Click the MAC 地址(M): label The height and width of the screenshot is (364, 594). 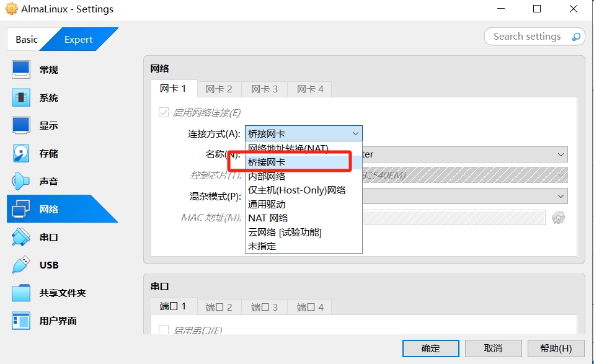point(211,218)
